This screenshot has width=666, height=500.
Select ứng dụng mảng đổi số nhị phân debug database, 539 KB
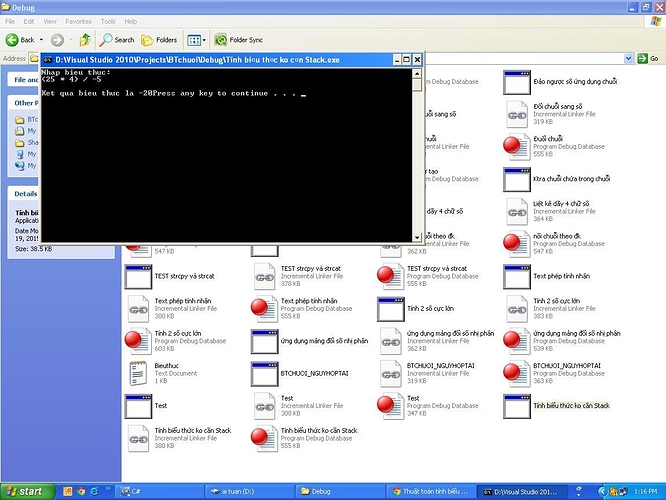(515, 341)
